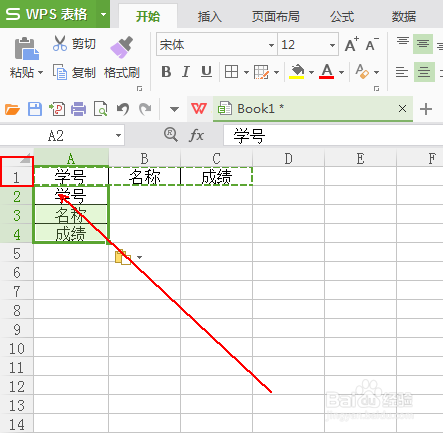This screenshot has height=433, width=443.
Task: Expand the clear format dropdown arrow
Action: [x=376, y=72]
